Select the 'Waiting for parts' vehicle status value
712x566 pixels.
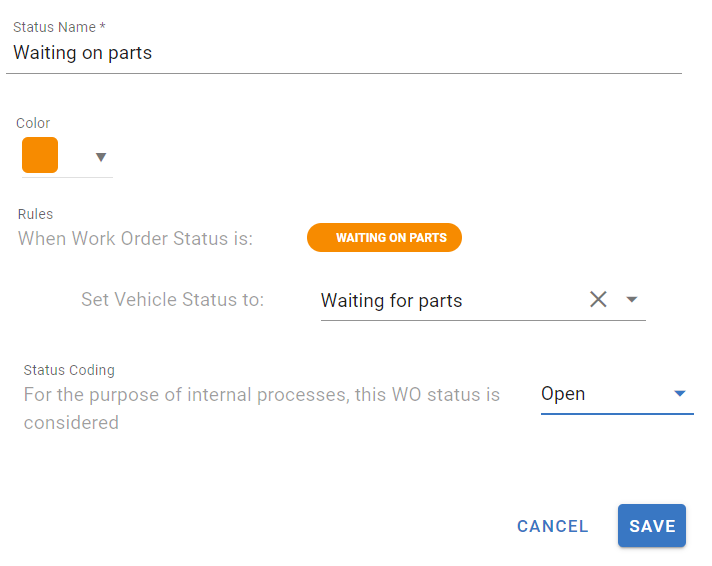pyautogui.click(x=392, y=300)
